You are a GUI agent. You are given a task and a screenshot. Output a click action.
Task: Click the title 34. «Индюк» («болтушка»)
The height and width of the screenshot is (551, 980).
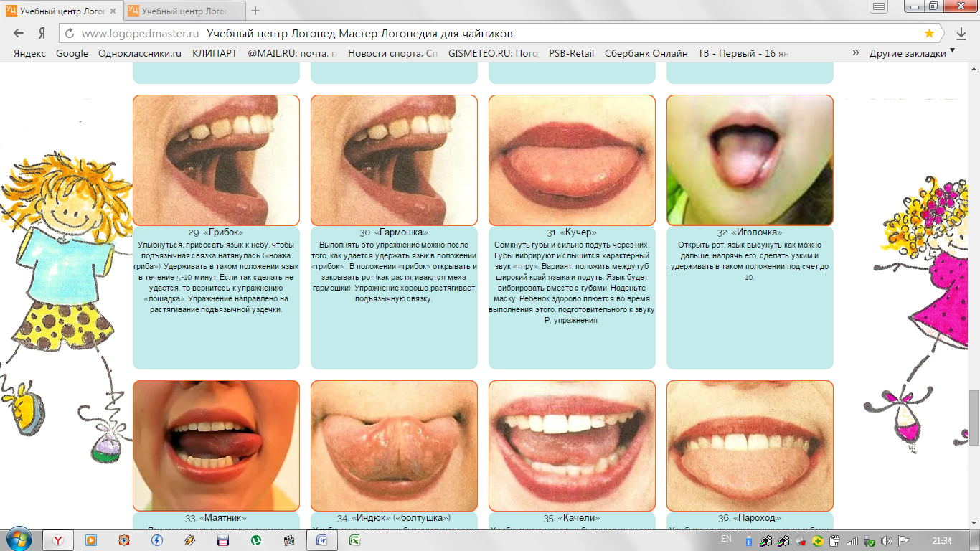point(394,518)
